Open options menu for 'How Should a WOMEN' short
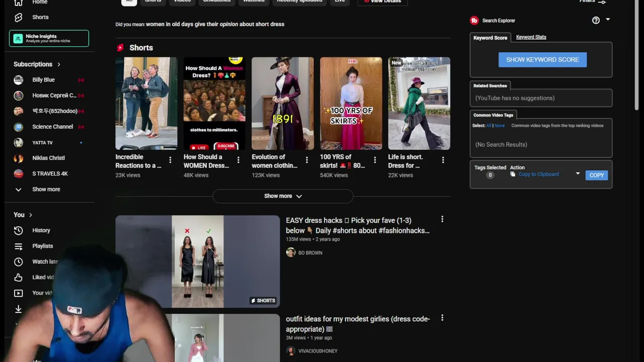This screenshot has height=362, width=644. (238, 160)
